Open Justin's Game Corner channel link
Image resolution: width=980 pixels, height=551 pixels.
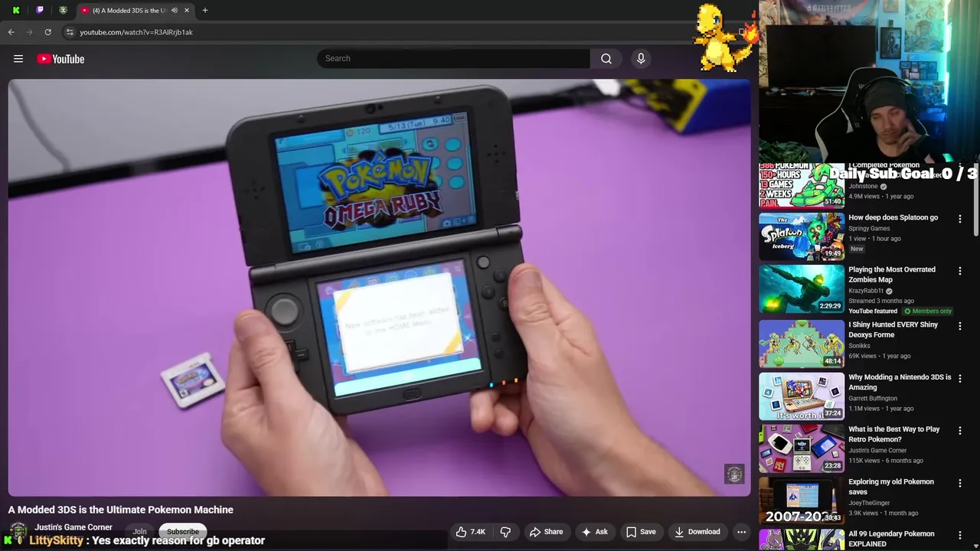(73, 527)
